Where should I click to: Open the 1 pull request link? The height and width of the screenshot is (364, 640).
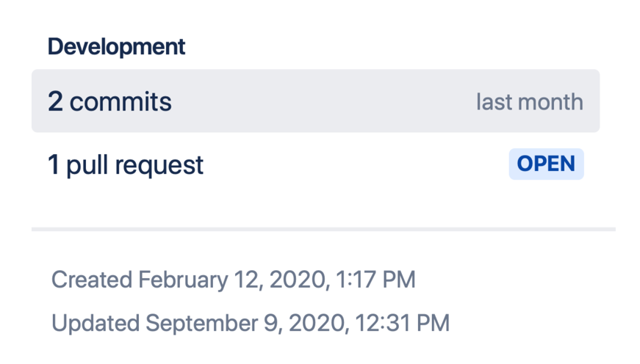coord(126,164)
